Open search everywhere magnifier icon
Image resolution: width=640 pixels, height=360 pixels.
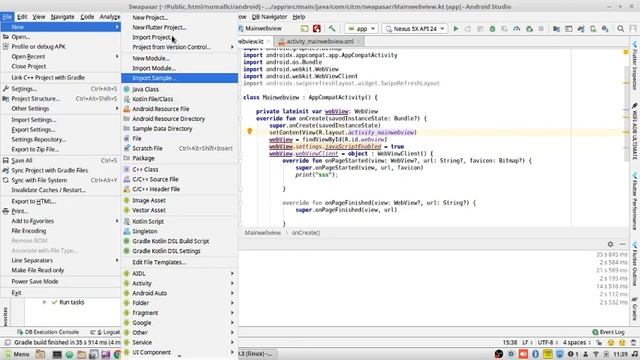[620, 29]
